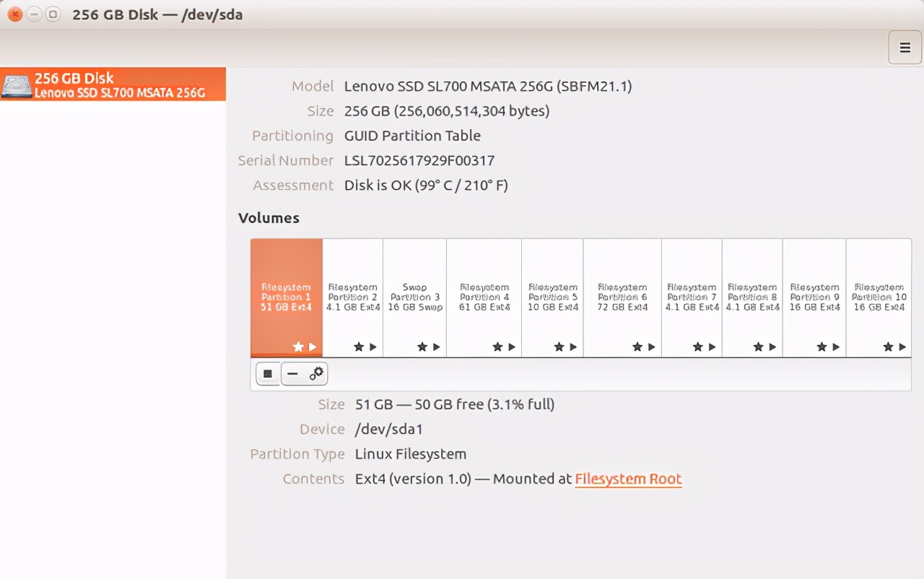
Task: Click the play triangle icon on Partition 1
Action: [313, 347]
